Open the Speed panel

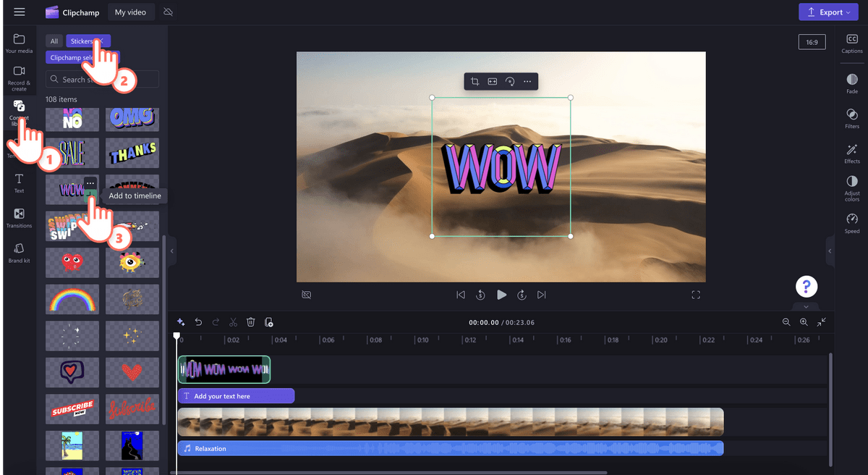click(851, 224)
